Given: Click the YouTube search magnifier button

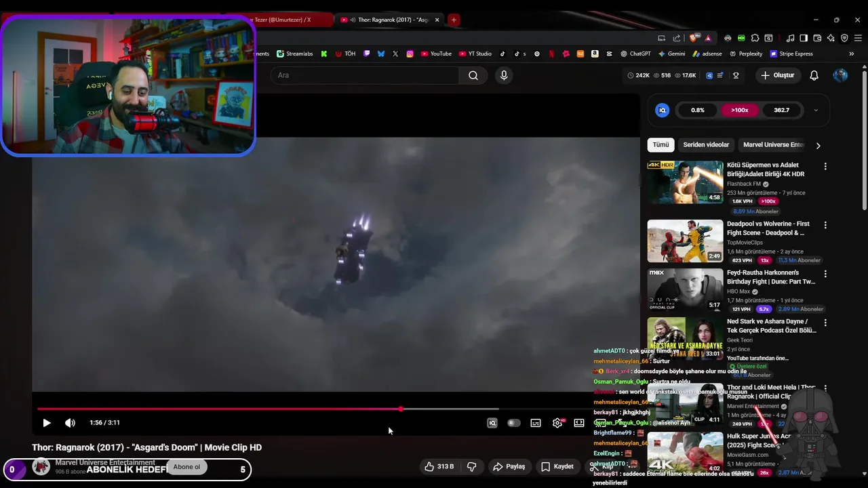Looking at the screenshot, I should (473, 75).
